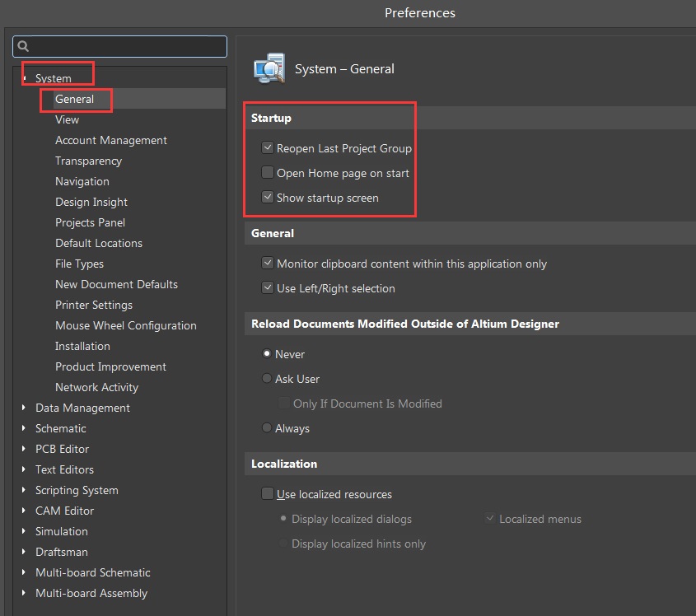Image resolution: width=696 pixels, height=616 pixels.
Task: Enable Use localized resources checkbox
Action: [268, 494]
